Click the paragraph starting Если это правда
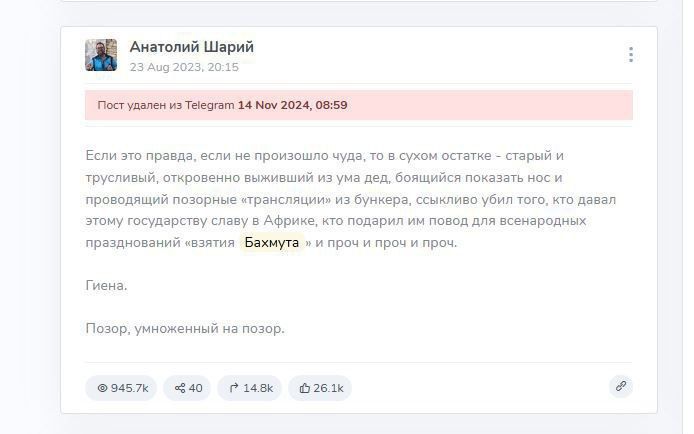The width and height of the screenshot is (694, 434). tap(351, 199)
